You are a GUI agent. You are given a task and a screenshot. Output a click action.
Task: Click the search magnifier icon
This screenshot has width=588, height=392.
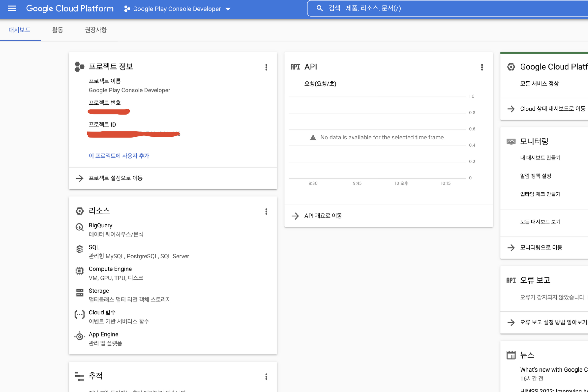pos(320,8)
